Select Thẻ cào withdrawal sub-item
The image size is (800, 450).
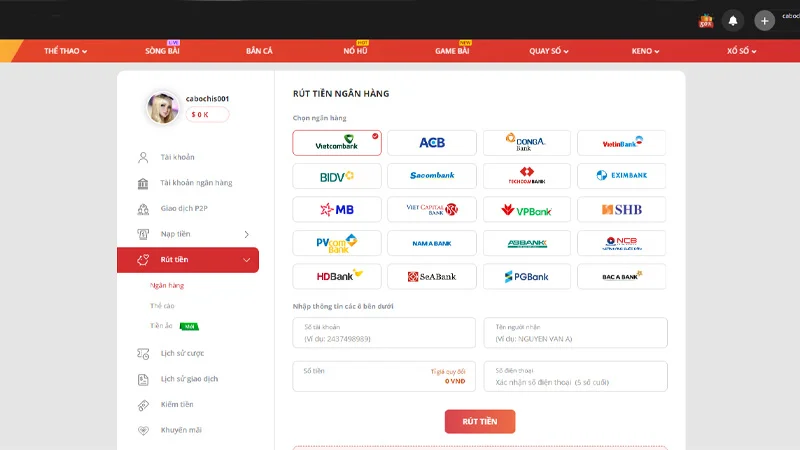(x=162, y=305)
